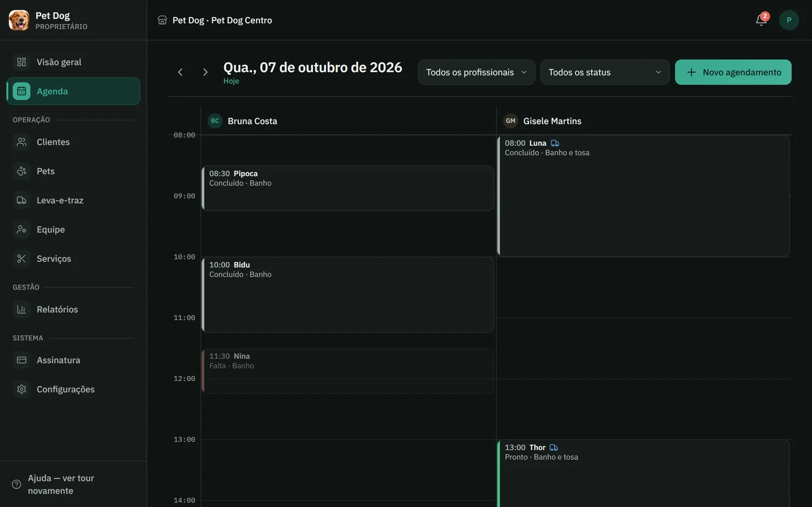Click the help question mark icon
Screen dimensions: 812x507
[x=17, y=484]
